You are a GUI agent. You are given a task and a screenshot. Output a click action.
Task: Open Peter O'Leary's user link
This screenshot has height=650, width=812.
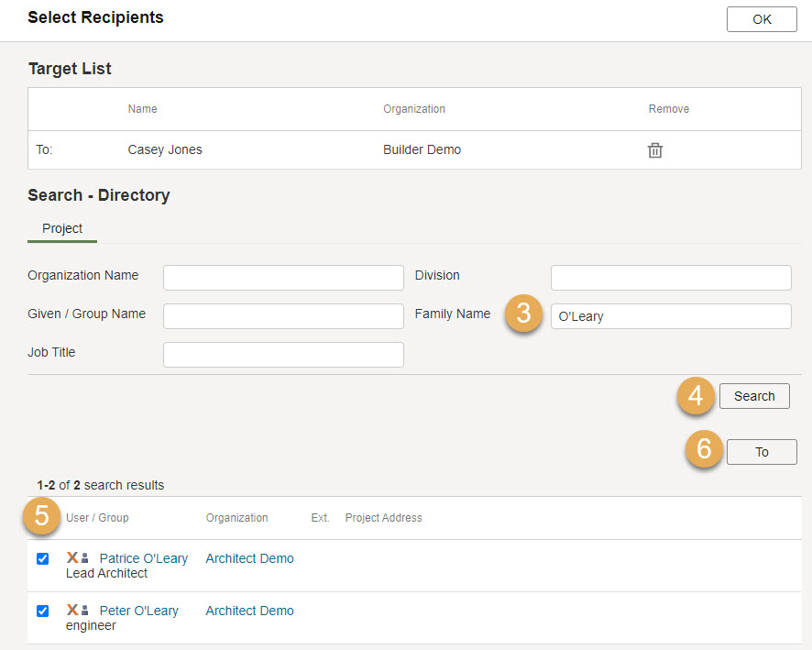138,611
